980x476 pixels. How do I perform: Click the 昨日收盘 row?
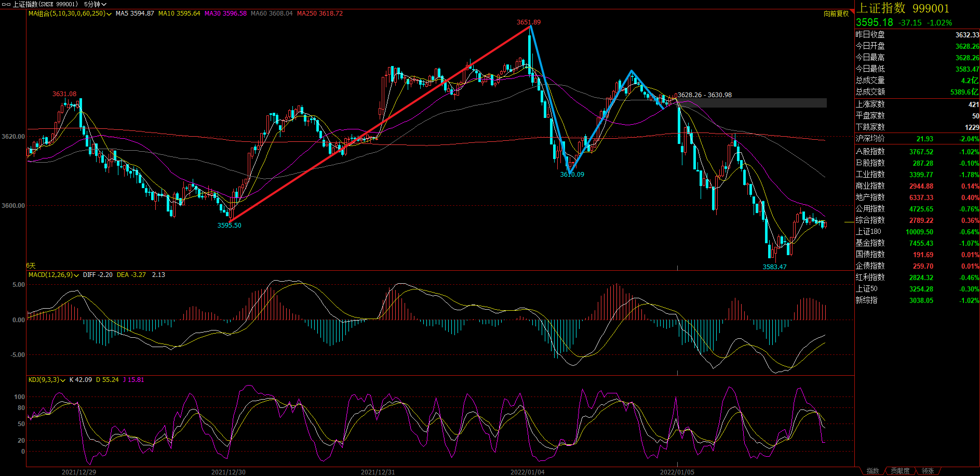tap(917, 35)
